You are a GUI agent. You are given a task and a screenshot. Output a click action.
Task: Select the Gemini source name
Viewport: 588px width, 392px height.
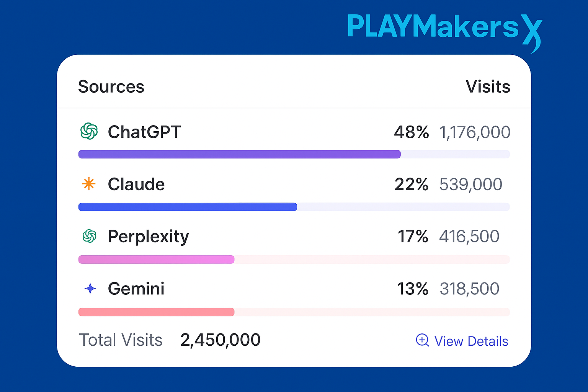pos(136,289)
